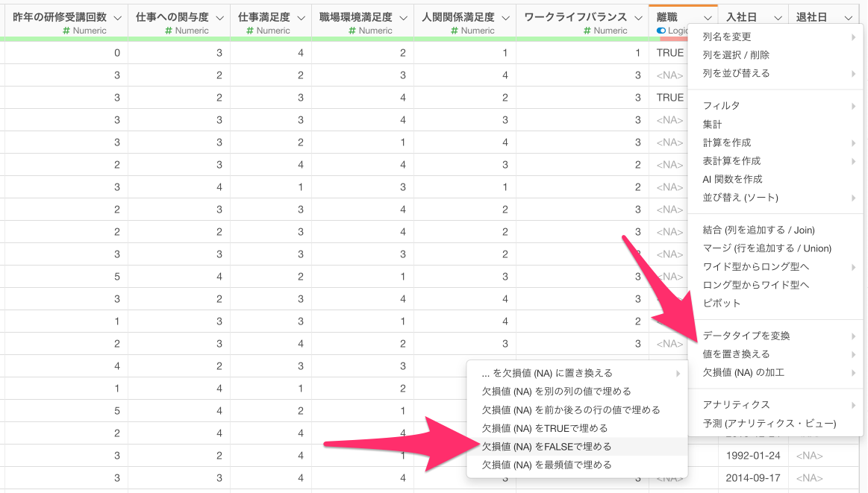Open 予測 (アナリティクス・ビュー) from the menu

(x=769, y=423)
